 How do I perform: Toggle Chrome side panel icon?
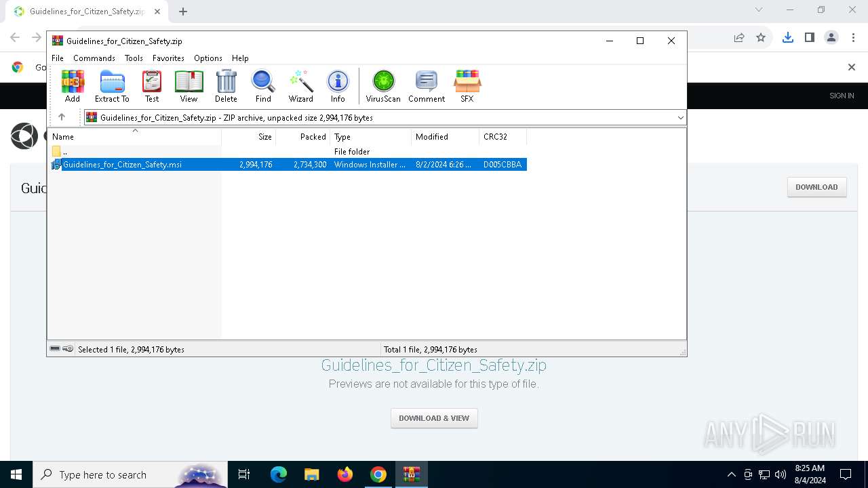[x=809, y=37]
